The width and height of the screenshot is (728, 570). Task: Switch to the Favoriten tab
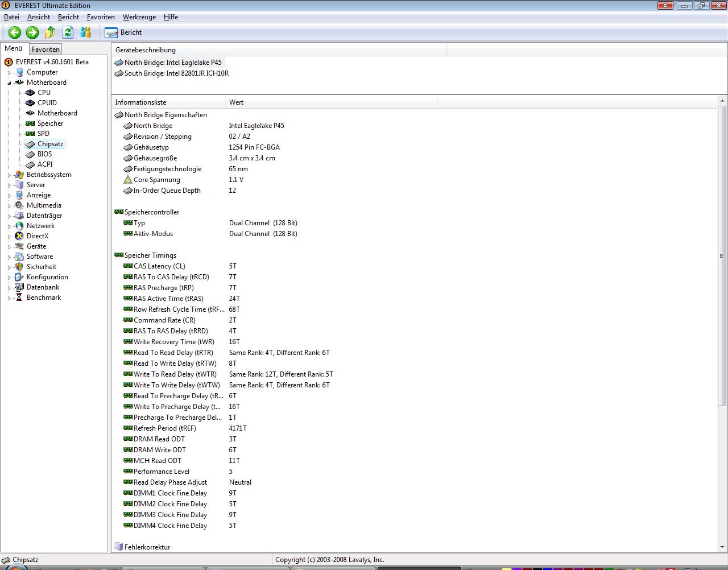click(x=45, y=49)
